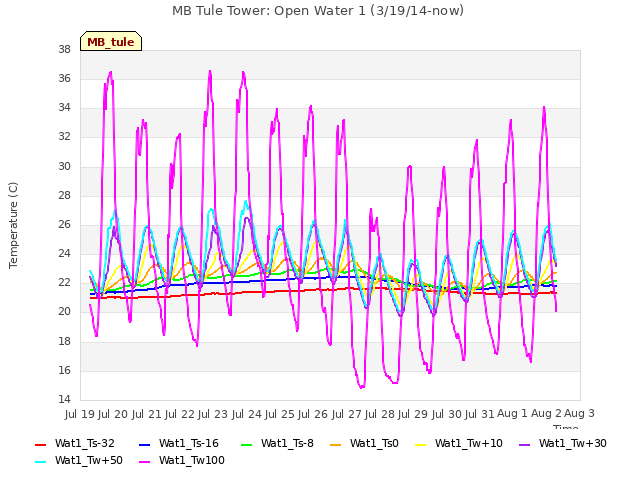Screen dimensions: 640x480
Task: Click the Jul 25 x-axis tick label
Action: point(280,414)
